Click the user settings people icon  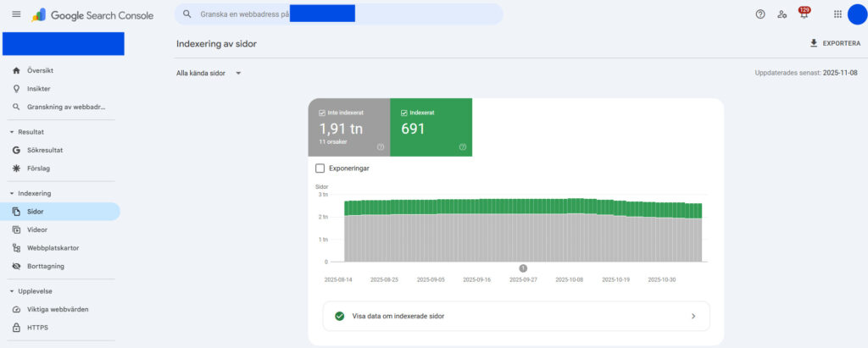[x=782, y=14]
